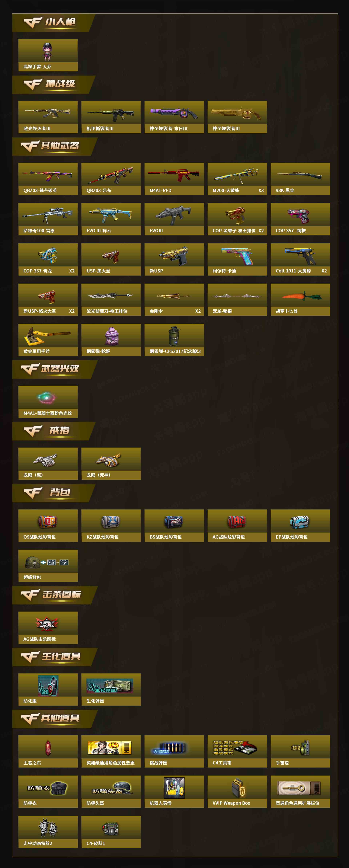Select the C4-皮肤1 item tile
349x868 pixels.
[x=111, y=832]
